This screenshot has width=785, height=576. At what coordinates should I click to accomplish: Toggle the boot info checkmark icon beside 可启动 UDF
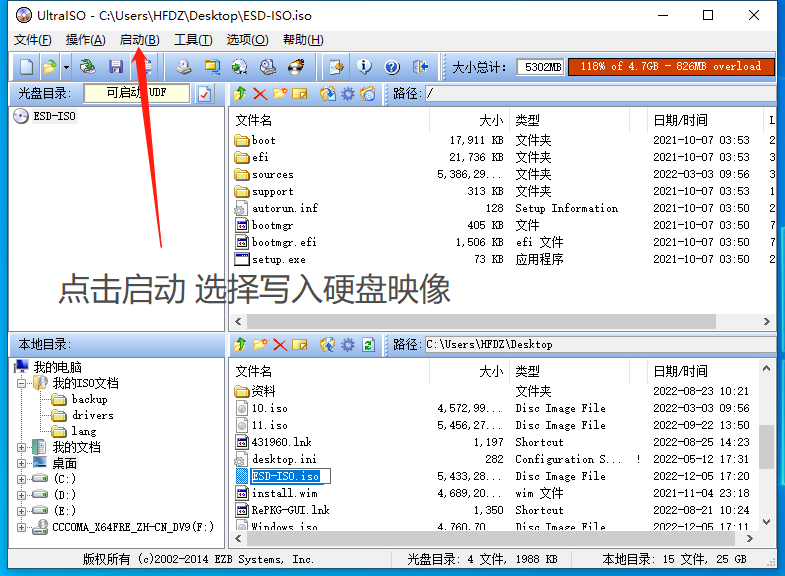(x=204, y=94)
